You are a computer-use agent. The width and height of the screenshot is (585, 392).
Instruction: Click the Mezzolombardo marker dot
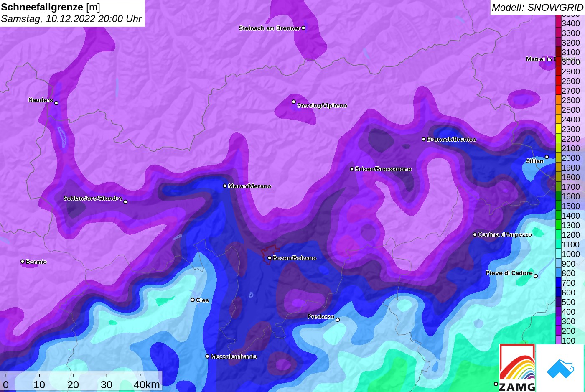point(207,356)
